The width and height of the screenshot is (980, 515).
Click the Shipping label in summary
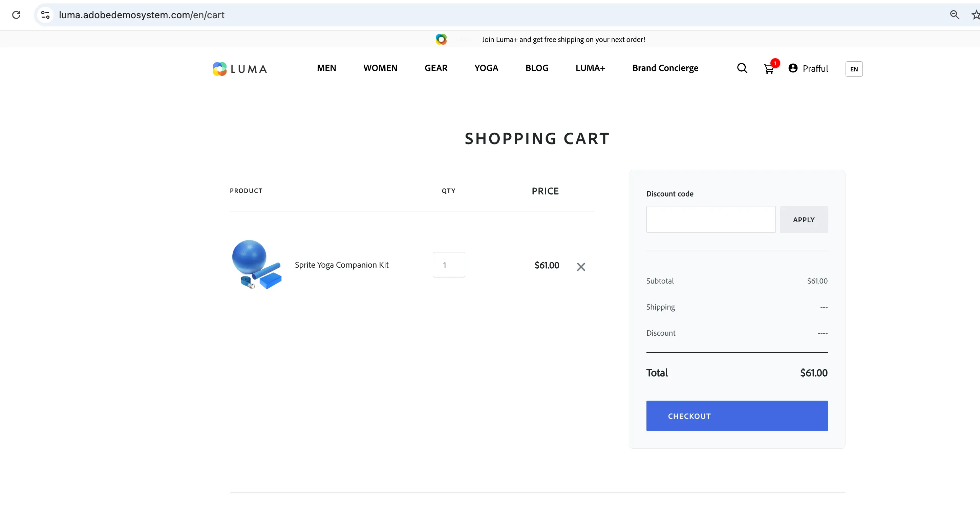[660, 307]
